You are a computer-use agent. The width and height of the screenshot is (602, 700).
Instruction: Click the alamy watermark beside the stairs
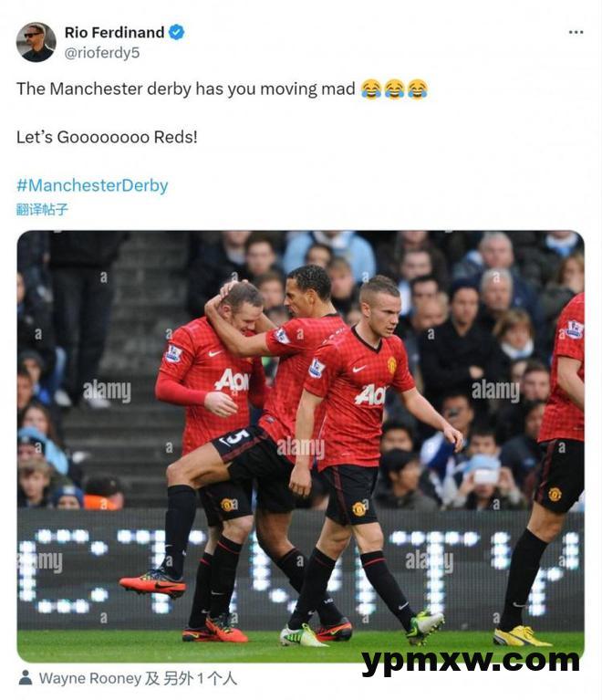tap(107, 392)
